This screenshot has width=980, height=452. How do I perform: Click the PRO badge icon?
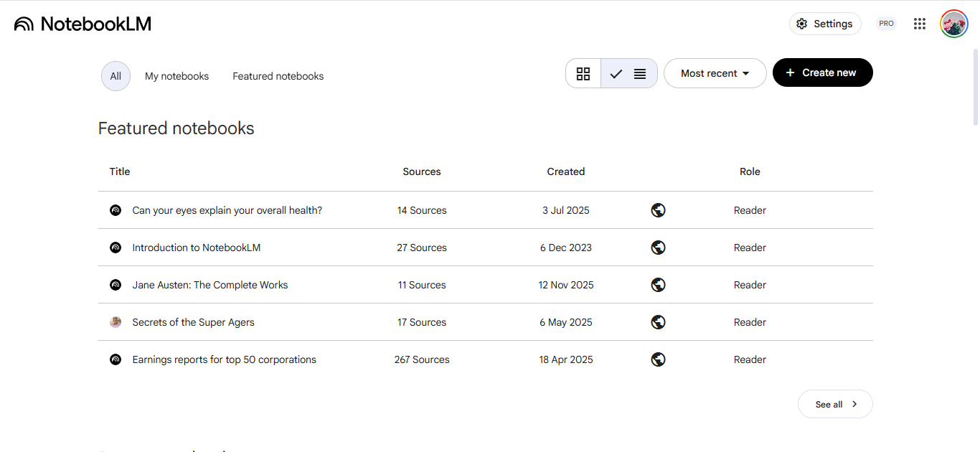886,24
